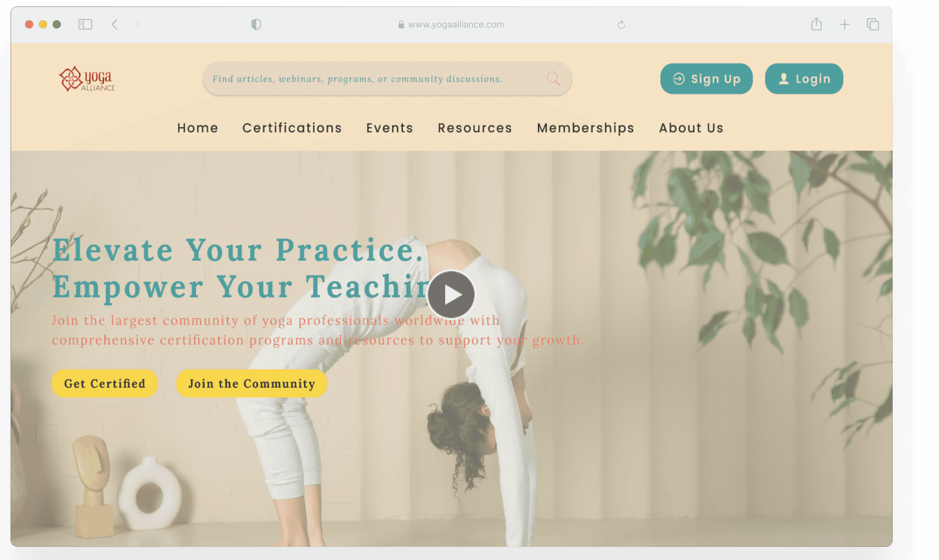Reload the current page
Screen dimensions: 939x560
[621, 24]
